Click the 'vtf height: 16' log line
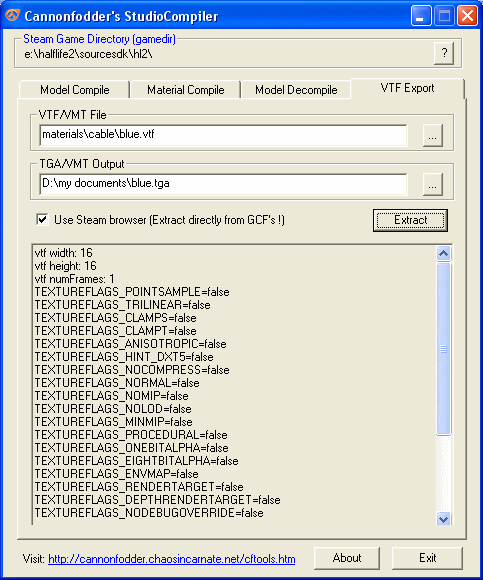483x580 pixels. tap(65, 266)
